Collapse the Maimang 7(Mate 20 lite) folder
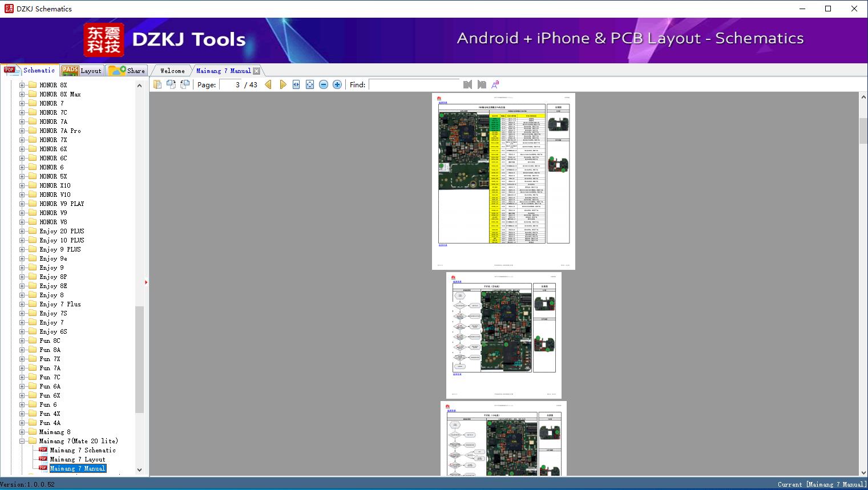This screenshot has height=490, width=868. click(22, 441)
